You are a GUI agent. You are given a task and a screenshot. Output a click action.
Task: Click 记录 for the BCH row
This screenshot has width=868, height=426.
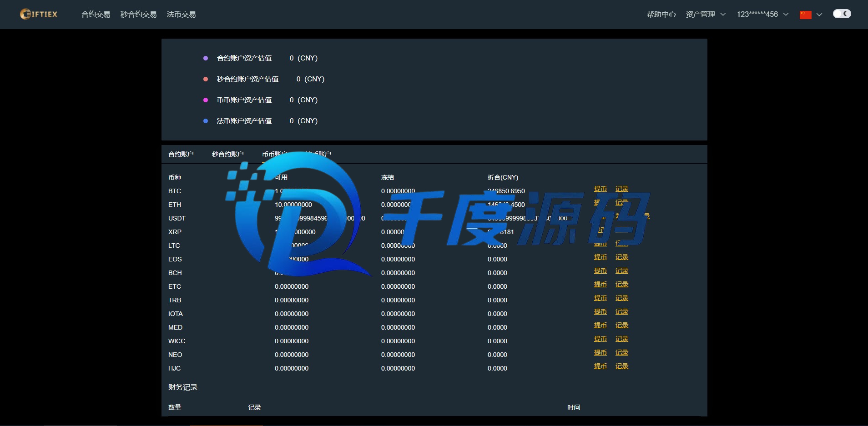tap(622, 271)
